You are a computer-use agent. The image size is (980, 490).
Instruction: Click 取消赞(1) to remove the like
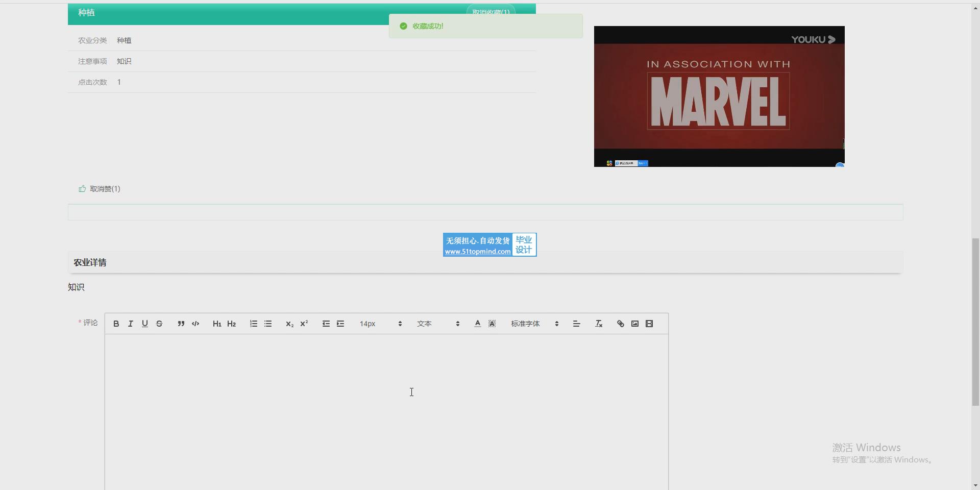pos(105,189)
